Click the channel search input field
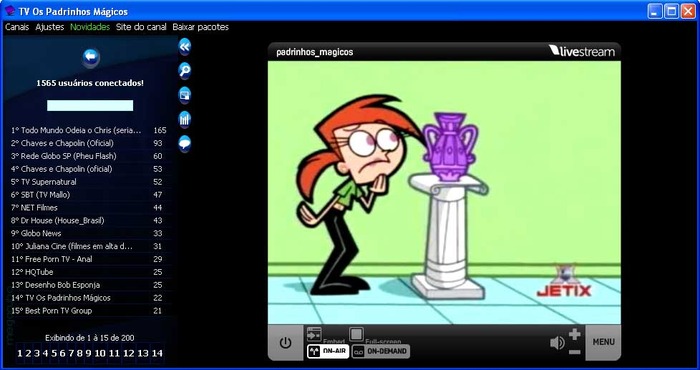The image size is (700, 370). 90,105
